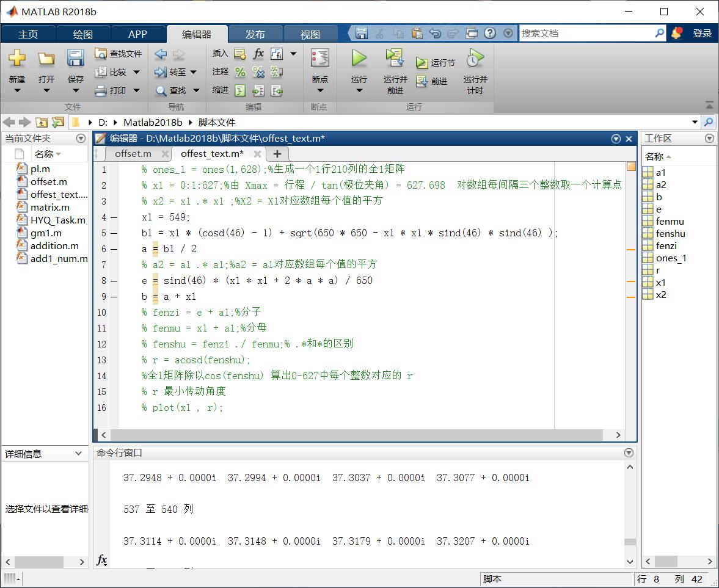The height and width of the screenshot is (588, 719).
Task: Click the Save (保存) floppy icon
Action: pos(76,58)
